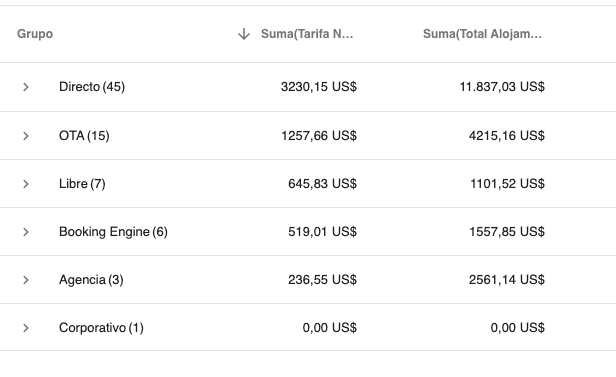Click the descending sort arrow icon
The height and width of the screenshot is (377, 616).
pyautogui.click(x=244, y=34)
